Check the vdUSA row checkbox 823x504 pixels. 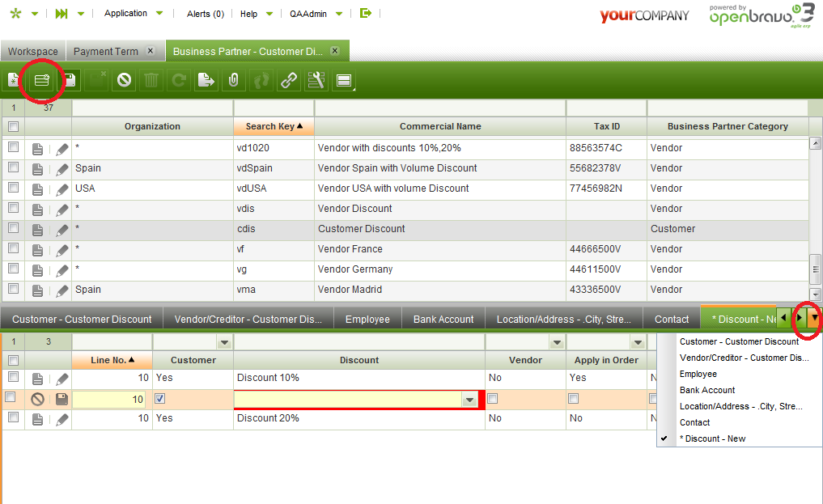[13, 187]
